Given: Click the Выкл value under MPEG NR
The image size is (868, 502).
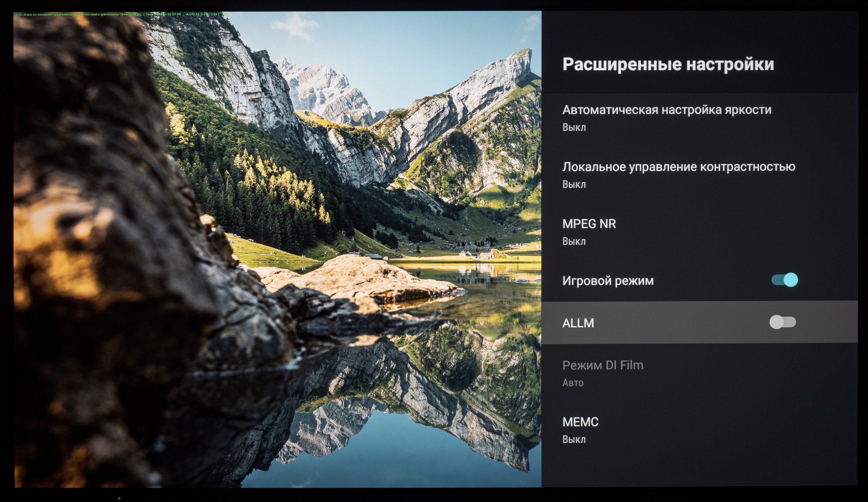Looking at the screenshot, I should coord(574,241).
